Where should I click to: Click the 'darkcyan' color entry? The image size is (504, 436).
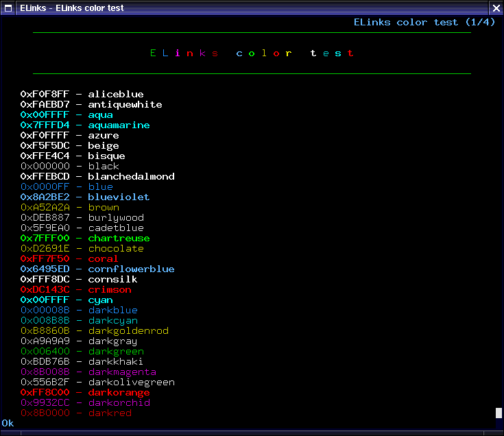click(x=79, y=320)
